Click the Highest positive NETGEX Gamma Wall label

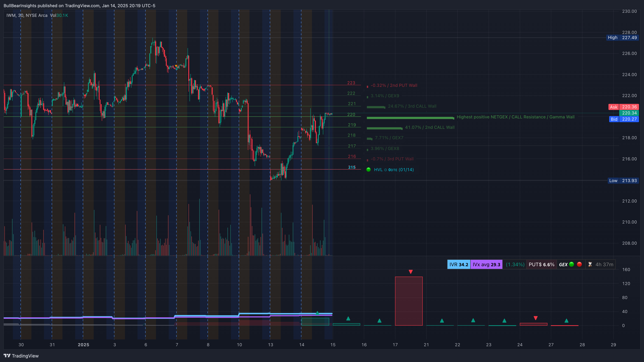click(515, 117)
